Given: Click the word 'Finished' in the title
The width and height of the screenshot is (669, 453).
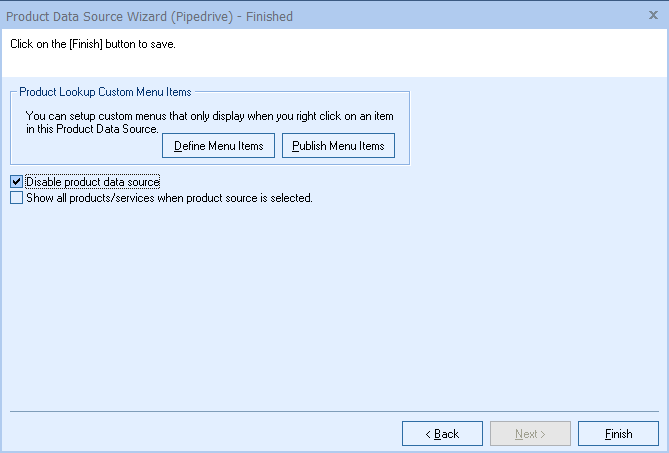Looking at the screenshot, I should [265, 14].
